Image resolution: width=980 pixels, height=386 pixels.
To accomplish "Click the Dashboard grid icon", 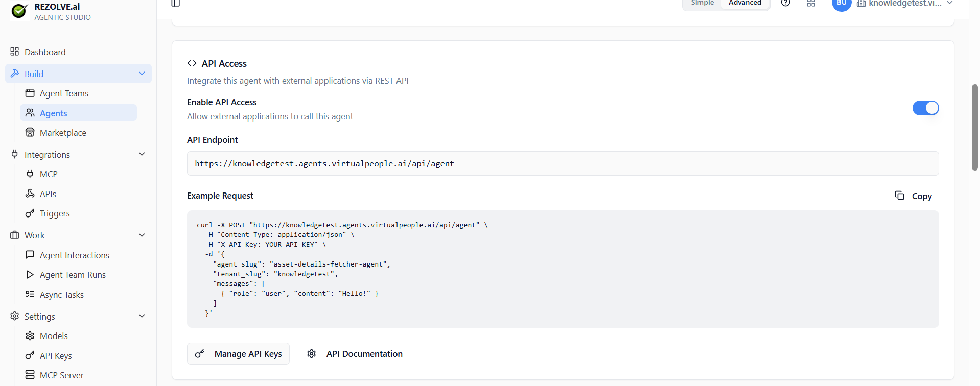I will tap(14, 52).
